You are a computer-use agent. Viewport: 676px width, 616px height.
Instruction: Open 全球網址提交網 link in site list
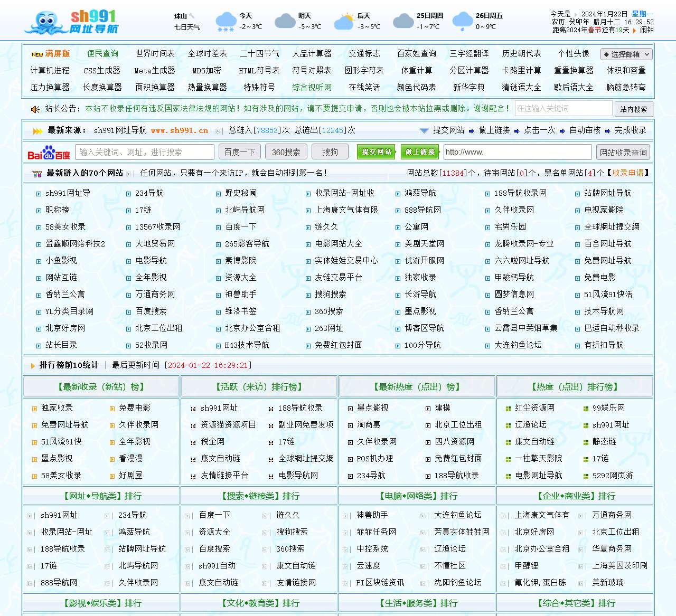click(x=612, y=227)
